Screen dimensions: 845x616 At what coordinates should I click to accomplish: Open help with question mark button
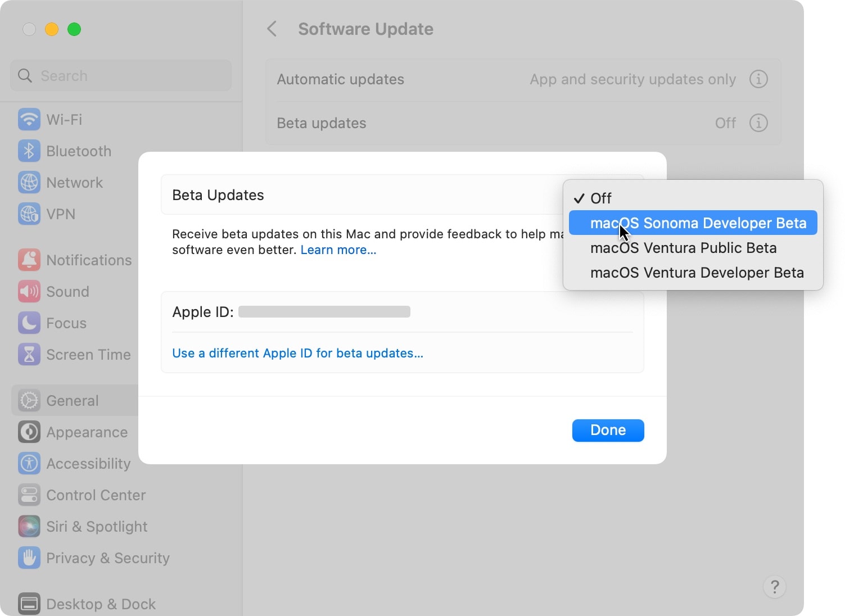[774, 587]
